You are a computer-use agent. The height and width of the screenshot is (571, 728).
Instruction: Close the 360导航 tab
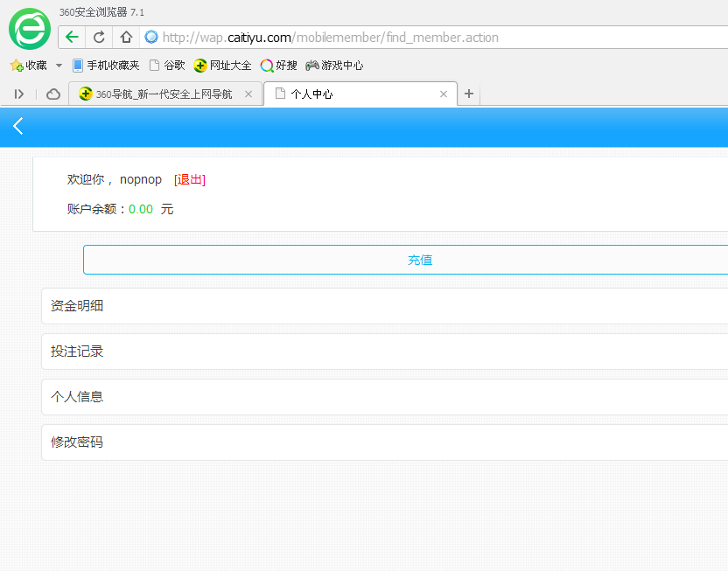coord(248,94)
